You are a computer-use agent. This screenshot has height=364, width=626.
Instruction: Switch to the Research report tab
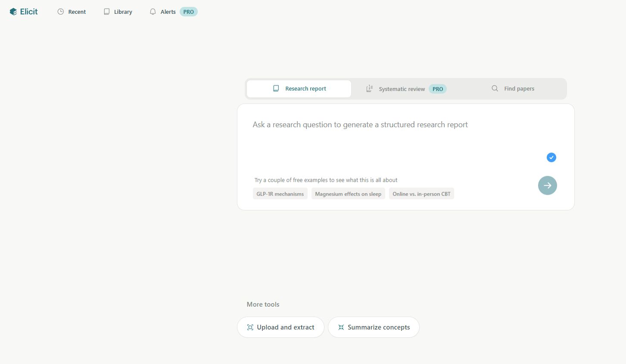[x=299, y=89]
